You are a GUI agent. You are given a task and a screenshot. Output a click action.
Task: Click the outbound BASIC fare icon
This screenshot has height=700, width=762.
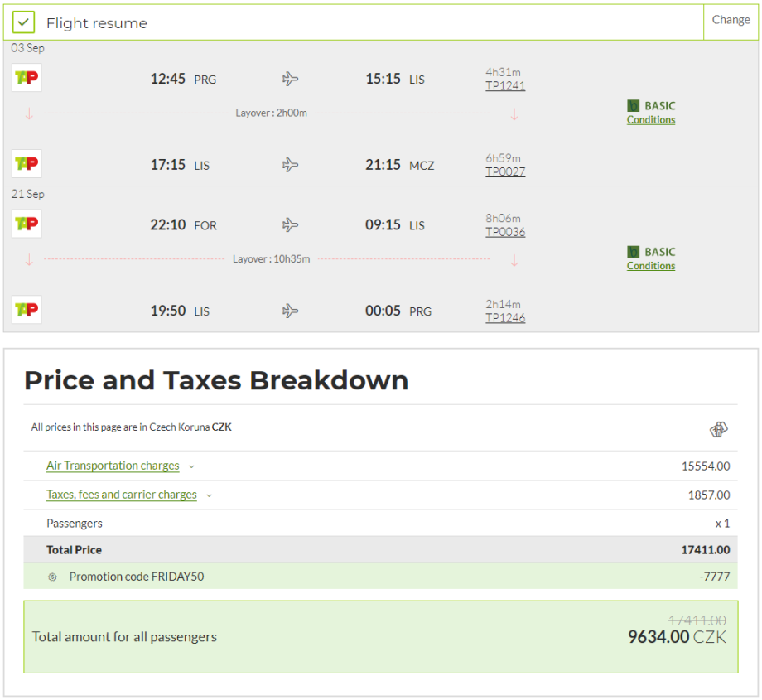click(634, 106)
